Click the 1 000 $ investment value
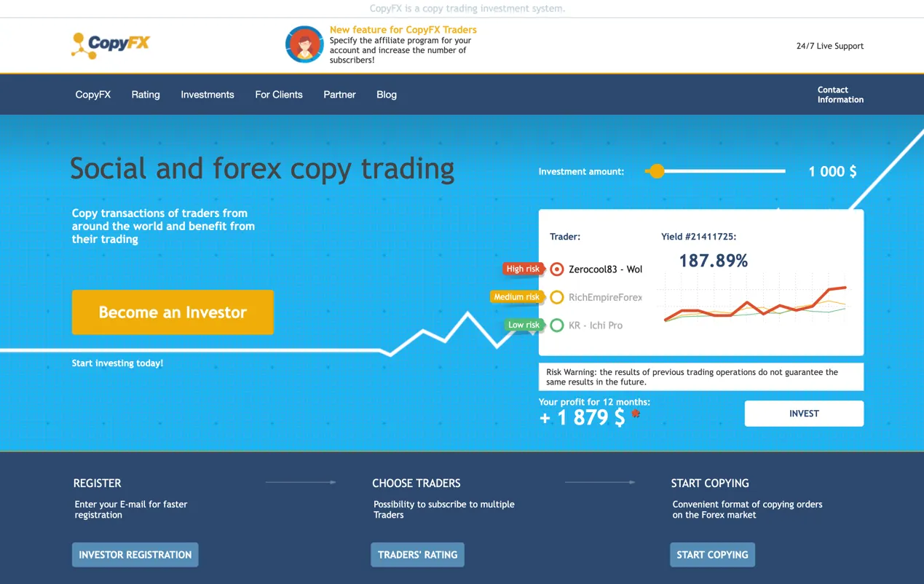The width and height of the screenshot is (924, 584). [832, 172]
